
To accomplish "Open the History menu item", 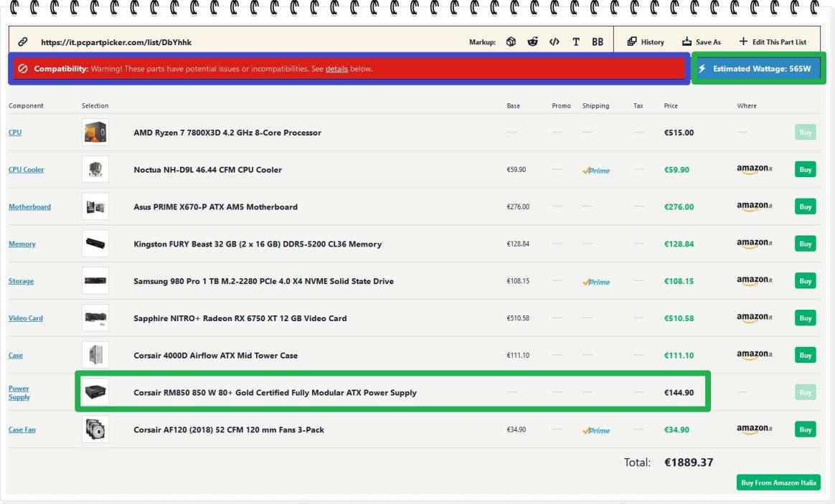I will [646, 42].
